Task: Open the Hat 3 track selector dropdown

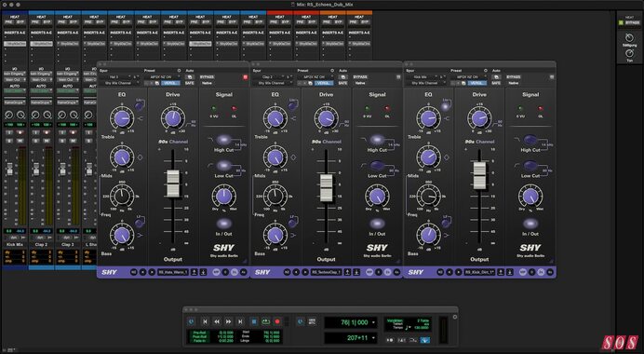Action: pos(116,77)
